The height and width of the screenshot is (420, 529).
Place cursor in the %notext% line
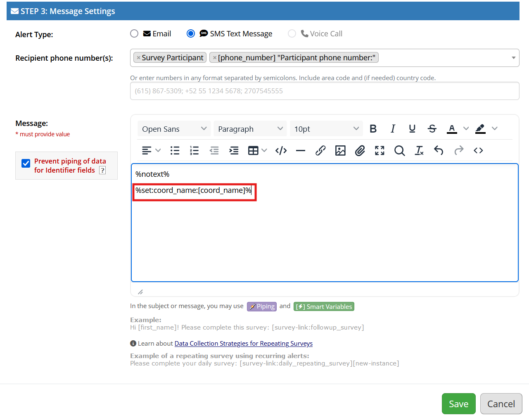pyautogui.click(x=152, y=174)
